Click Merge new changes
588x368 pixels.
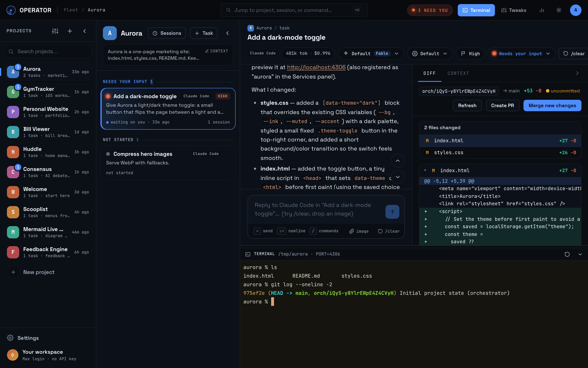[552, 105]
